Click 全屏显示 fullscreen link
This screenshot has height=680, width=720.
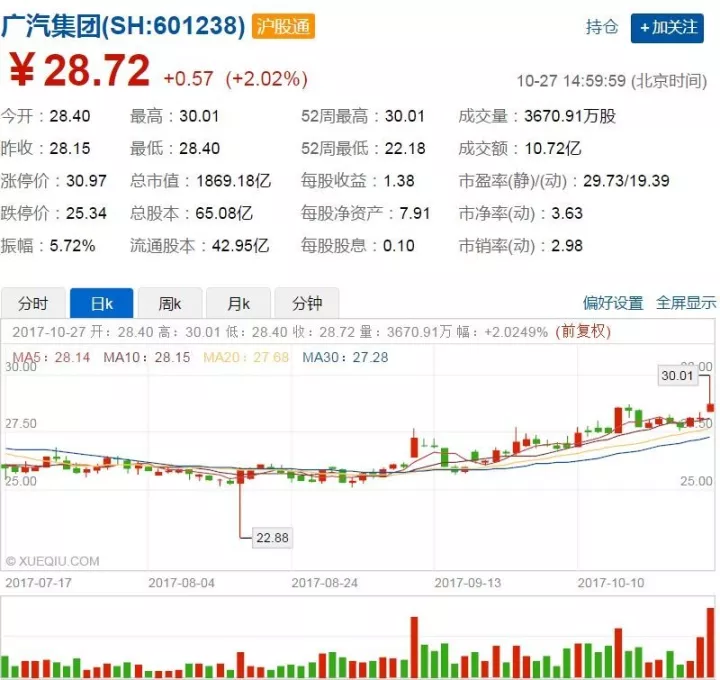click(x=686, y=303)
